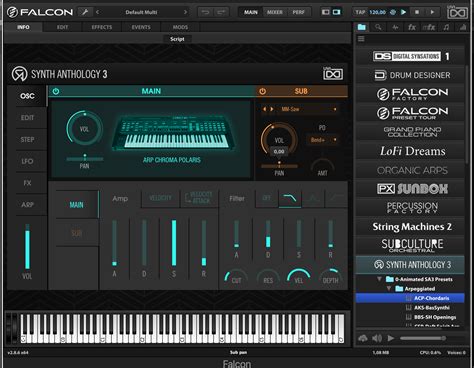Open the EDIT tab
Image resolution: width=474 pixels, height=368 pixels.
(62, 27)
